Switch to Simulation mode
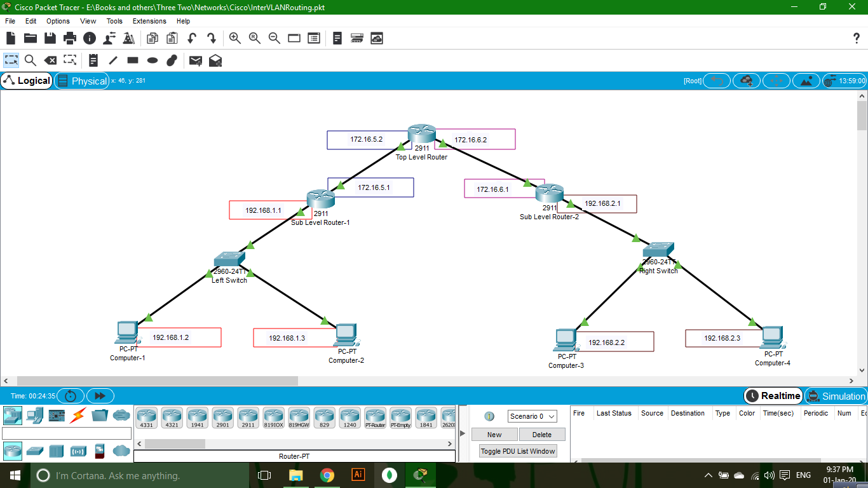This screenshot has height=488, width=868. 836,396
